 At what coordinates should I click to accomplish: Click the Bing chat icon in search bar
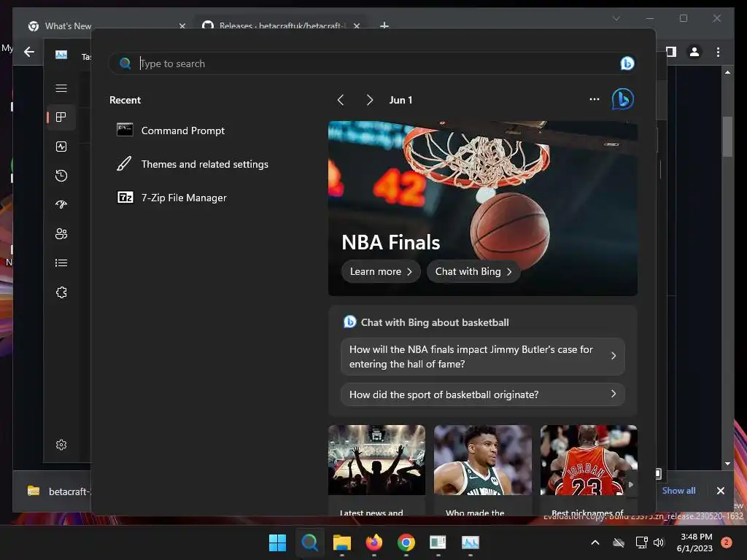click(x=627, y=63)
